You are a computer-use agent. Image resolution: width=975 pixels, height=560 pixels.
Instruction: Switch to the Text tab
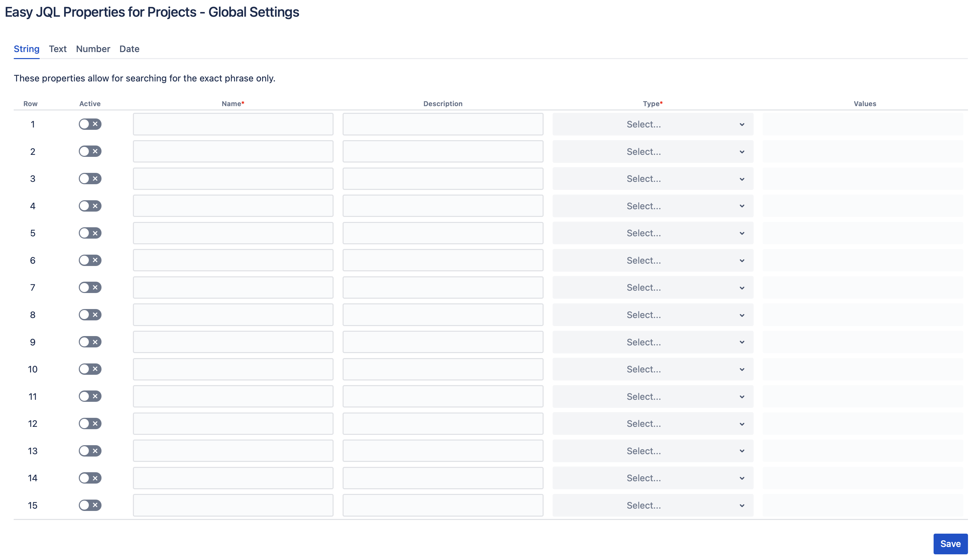pos(58,49)
